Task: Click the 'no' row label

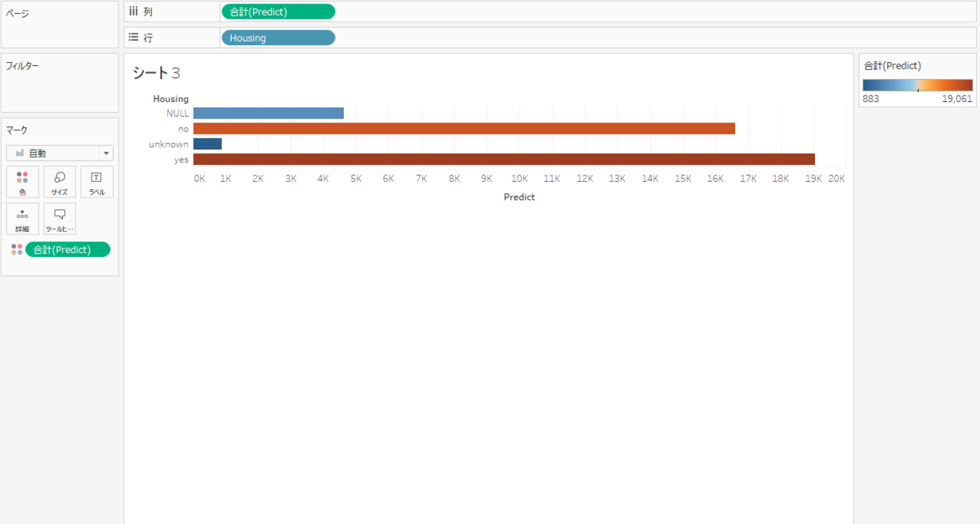Action: coord(184,129)
